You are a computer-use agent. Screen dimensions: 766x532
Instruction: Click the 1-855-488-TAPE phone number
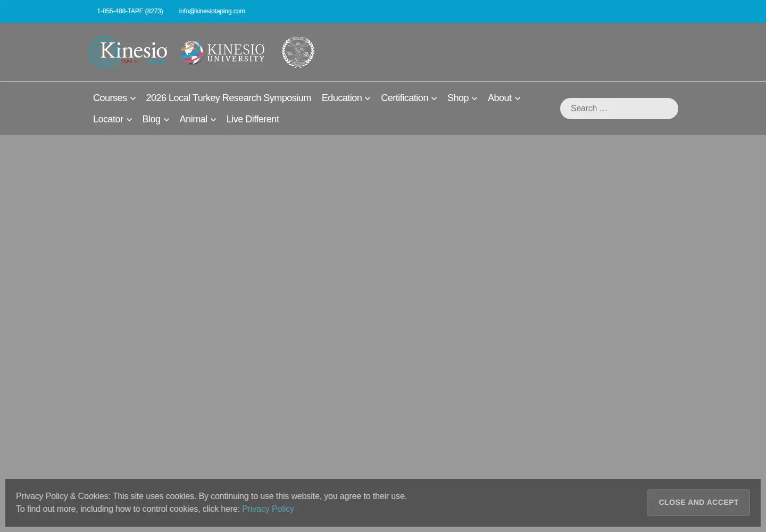[130, 11]
